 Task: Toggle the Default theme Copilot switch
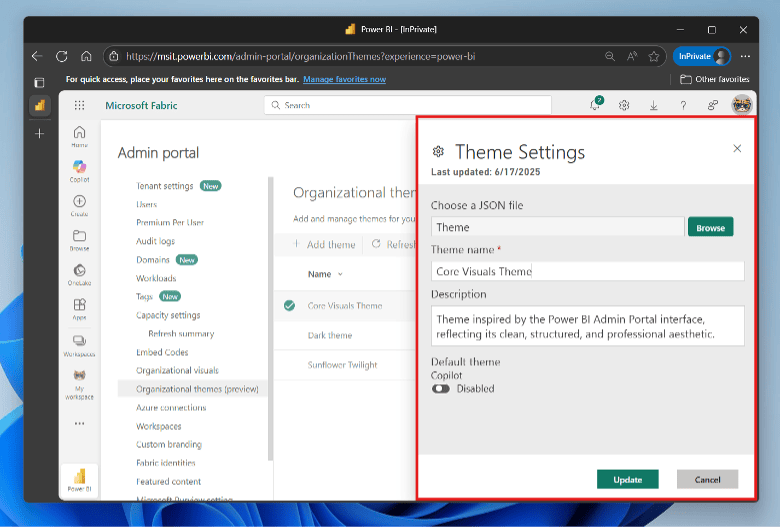coord(441,389)
